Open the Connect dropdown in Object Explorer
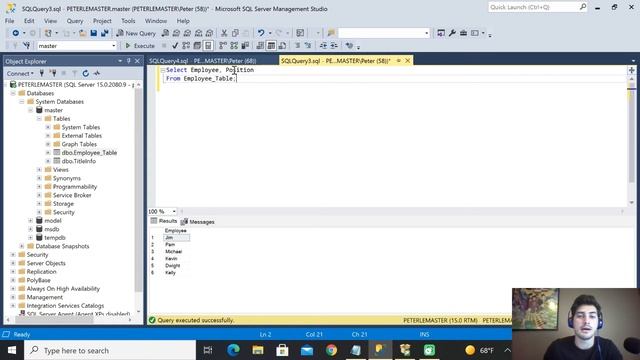This screenshot has width=640, height=360. pos(20,73)
